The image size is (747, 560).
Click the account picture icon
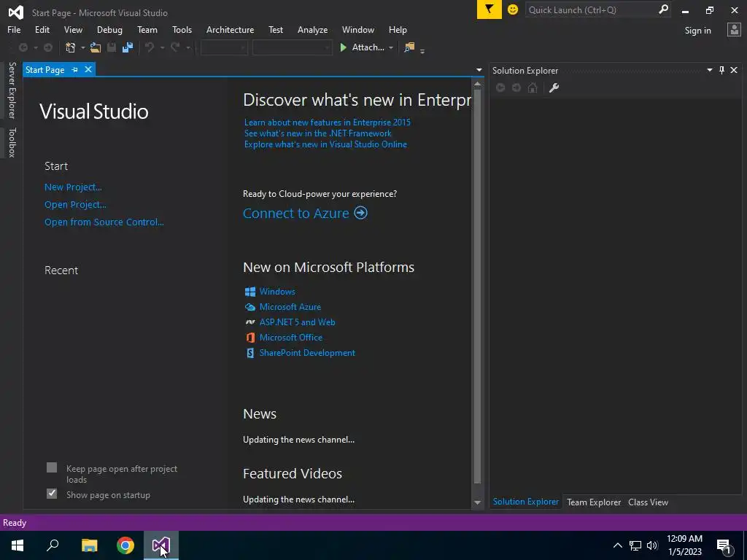(x=734, y=30)
